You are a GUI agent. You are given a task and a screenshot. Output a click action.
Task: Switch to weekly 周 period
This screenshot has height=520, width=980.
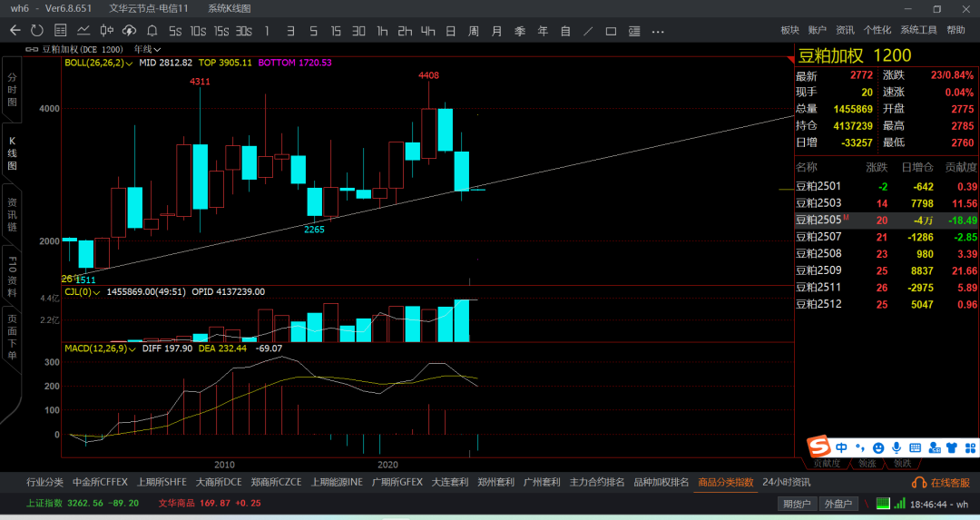[474, 31]
